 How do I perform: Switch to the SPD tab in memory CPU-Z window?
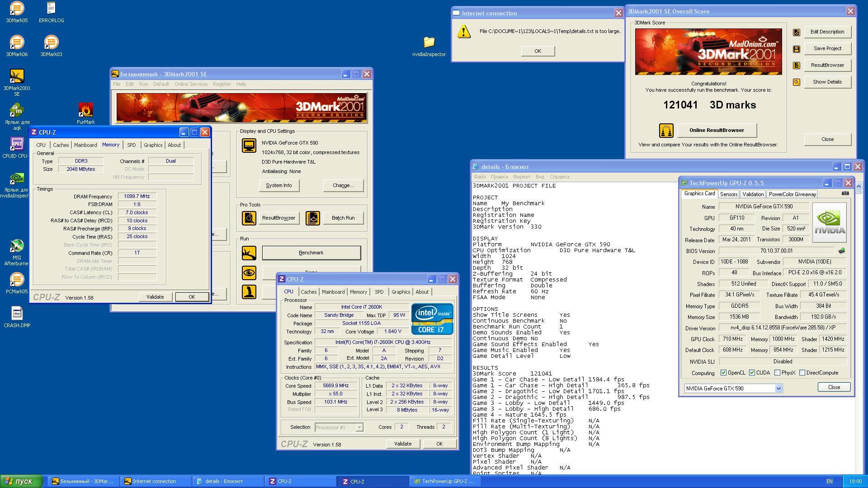[131, 145]
